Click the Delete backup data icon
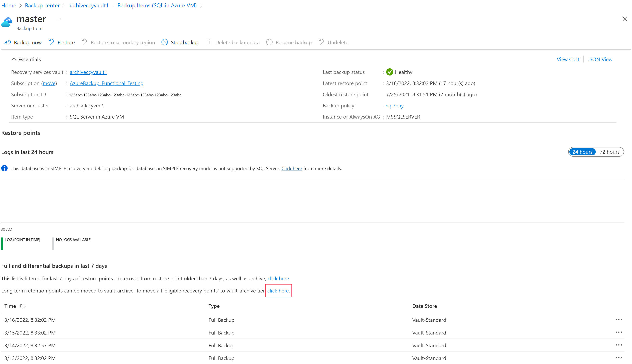 point(210,42)
